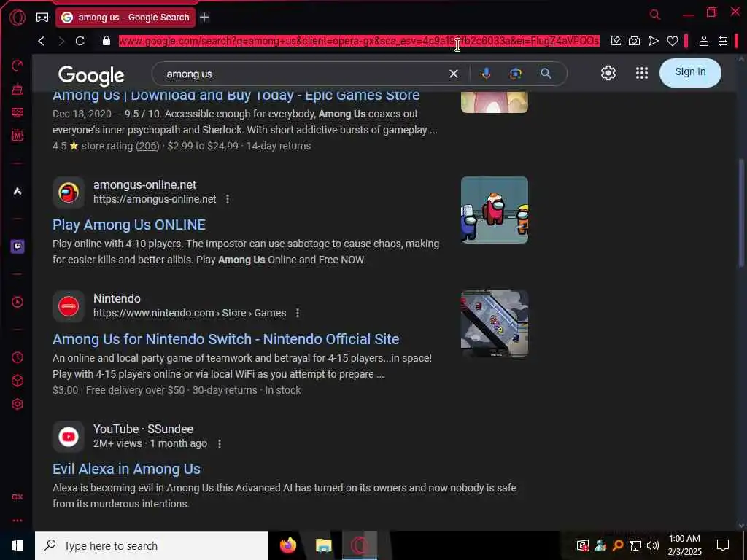Start voice search with microphone icon
Image resolution: width=747 pixels, height=560 pixels.
tap(486, 74)
